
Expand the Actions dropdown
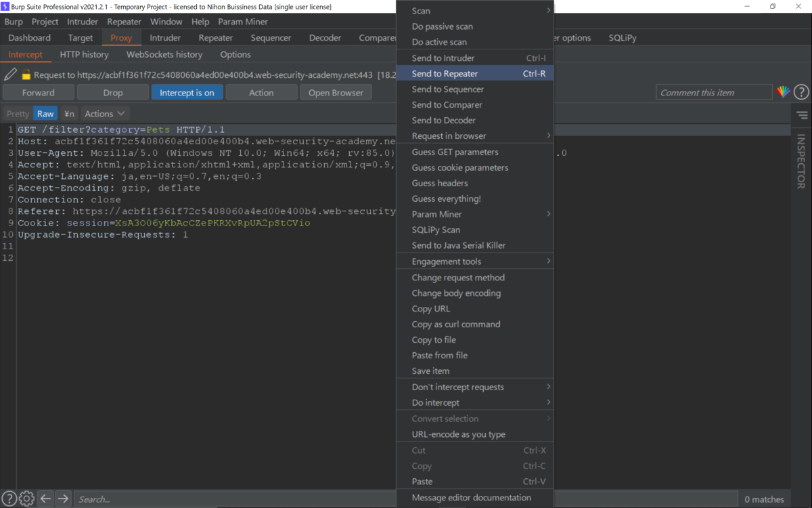[105, 114]
